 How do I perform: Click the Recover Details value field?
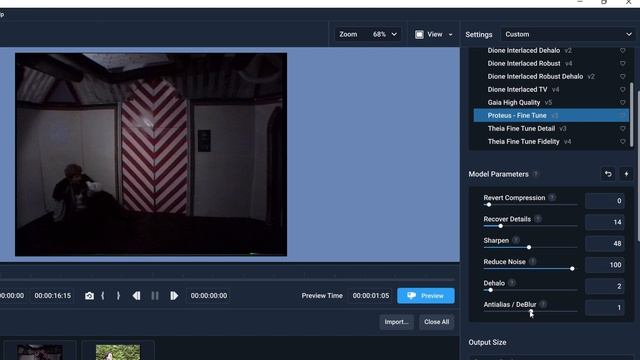604,222
